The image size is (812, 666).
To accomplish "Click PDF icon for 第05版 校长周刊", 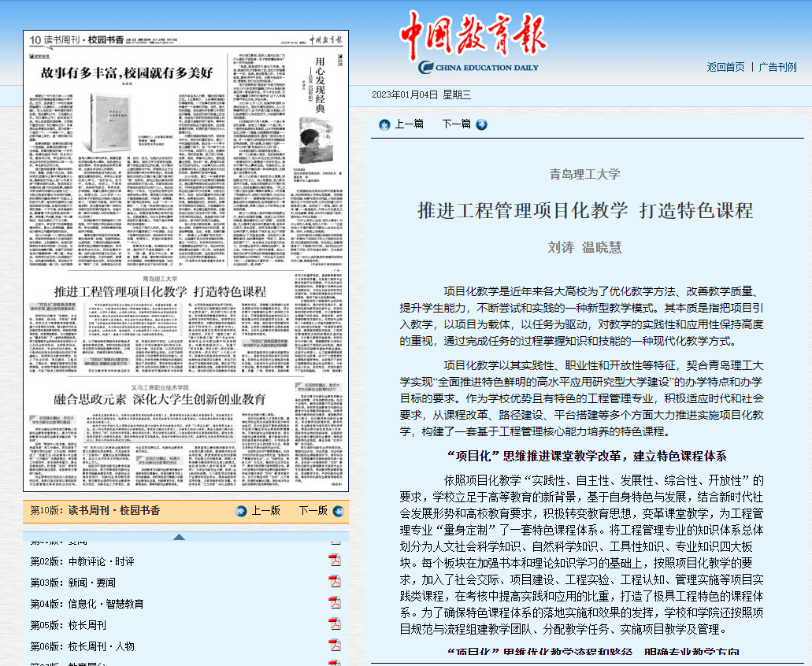I will (335, 624).
